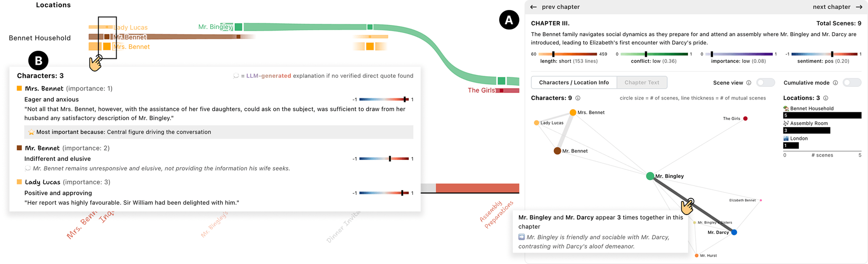Click the Assembly Room location bar
Image resolution: width=868 pixels, height=264 pixels.
807,130
